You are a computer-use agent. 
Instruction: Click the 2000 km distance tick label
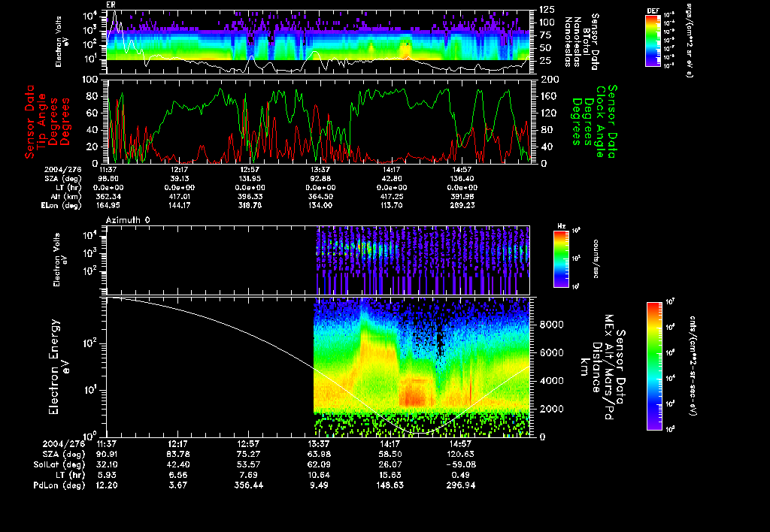(551, 409)
